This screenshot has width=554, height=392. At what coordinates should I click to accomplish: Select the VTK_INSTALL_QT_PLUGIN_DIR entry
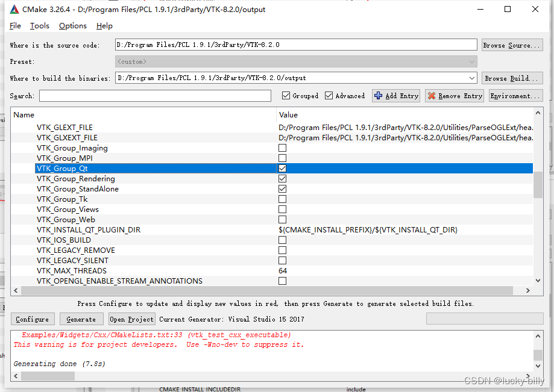tap(89, 229)
